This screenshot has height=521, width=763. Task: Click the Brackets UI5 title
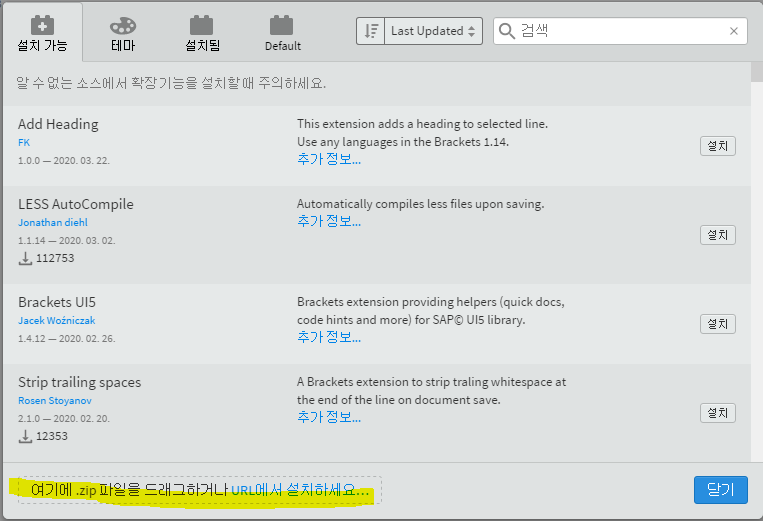pos(57,303)
